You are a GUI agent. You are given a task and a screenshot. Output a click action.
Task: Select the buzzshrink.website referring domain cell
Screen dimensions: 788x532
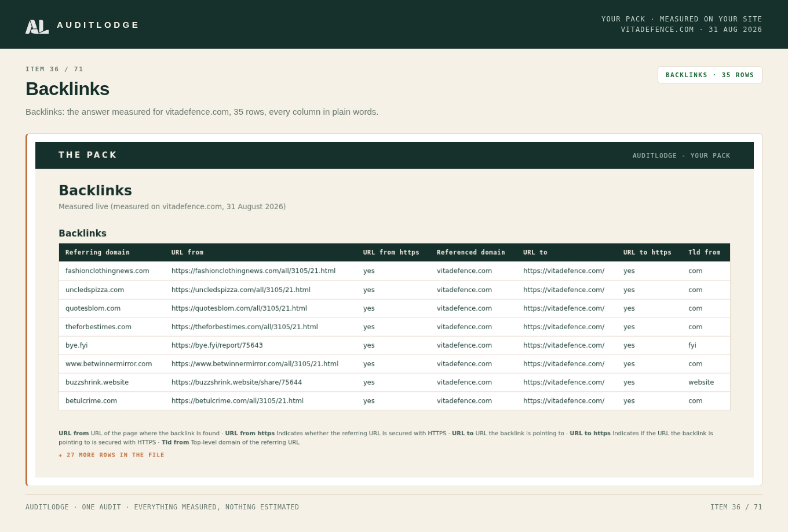[x=97, y=382]
